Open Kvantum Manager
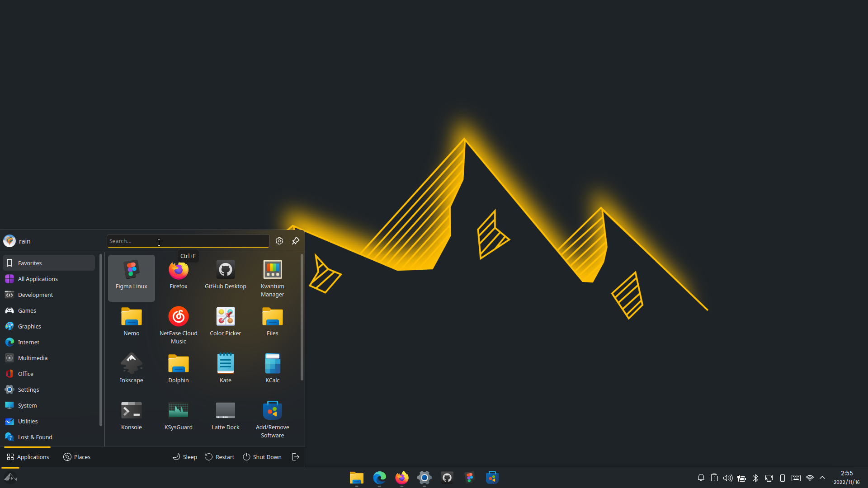Screen dimensions: 868x488 (273, 278)
